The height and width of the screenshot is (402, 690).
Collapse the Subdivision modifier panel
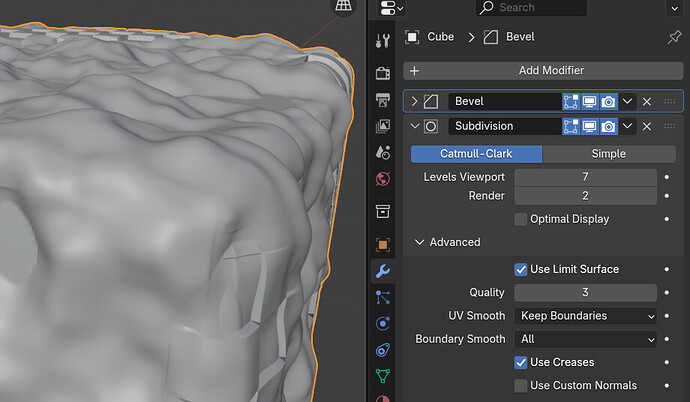pyautogui.click(x=415, y=126)
